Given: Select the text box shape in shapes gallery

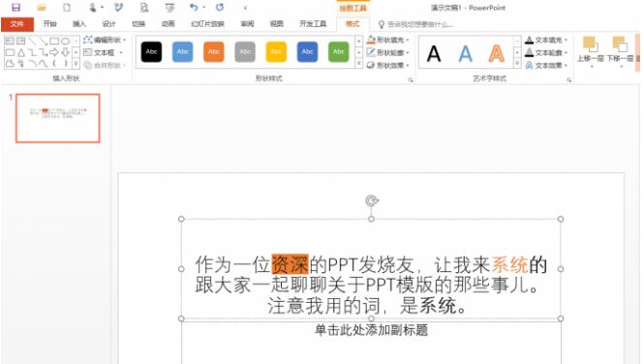Looking at the screenshot, I should coord(10,41).
